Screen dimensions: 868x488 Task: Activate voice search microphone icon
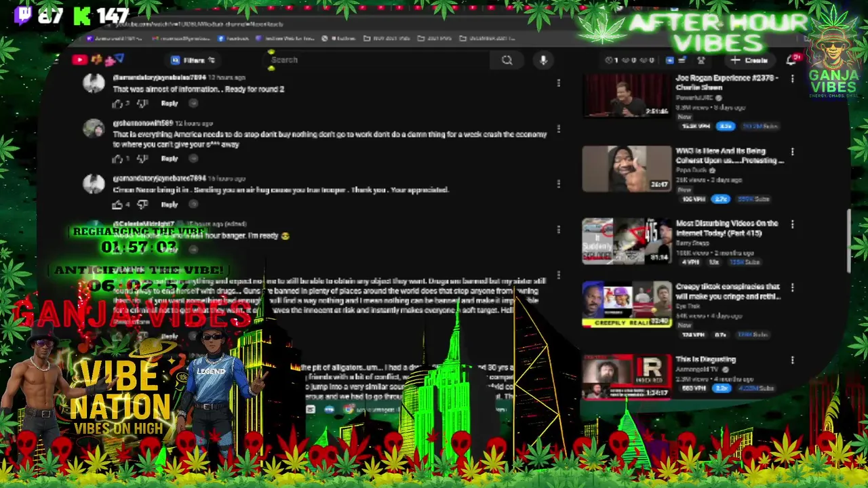pyautogui.click(x=543, y=60)
